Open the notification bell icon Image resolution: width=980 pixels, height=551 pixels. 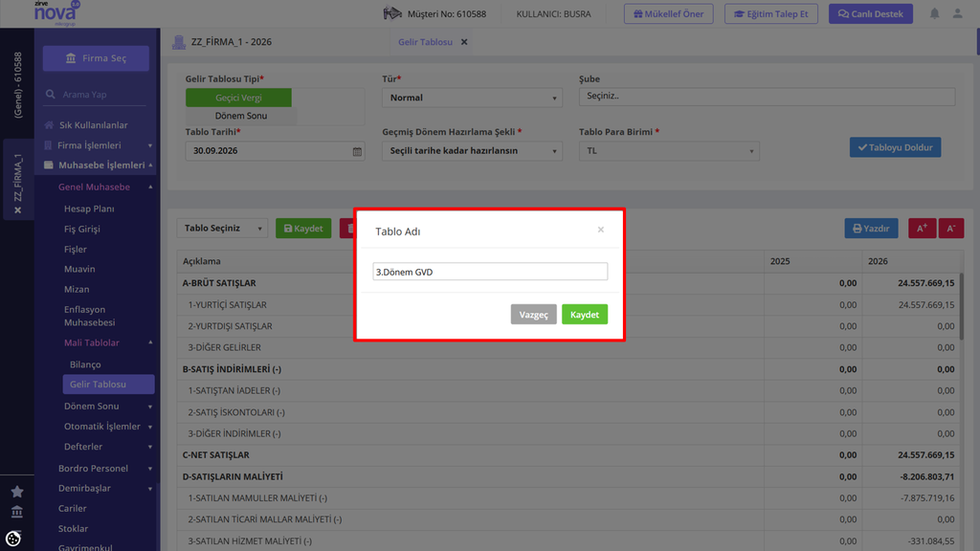[934, 13]
